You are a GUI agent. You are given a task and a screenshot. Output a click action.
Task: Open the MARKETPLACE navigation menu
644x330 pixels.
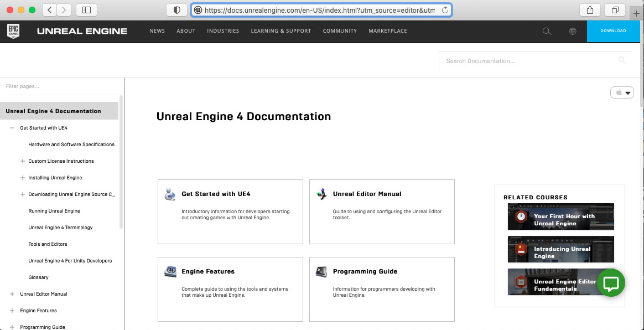(388, 31)
